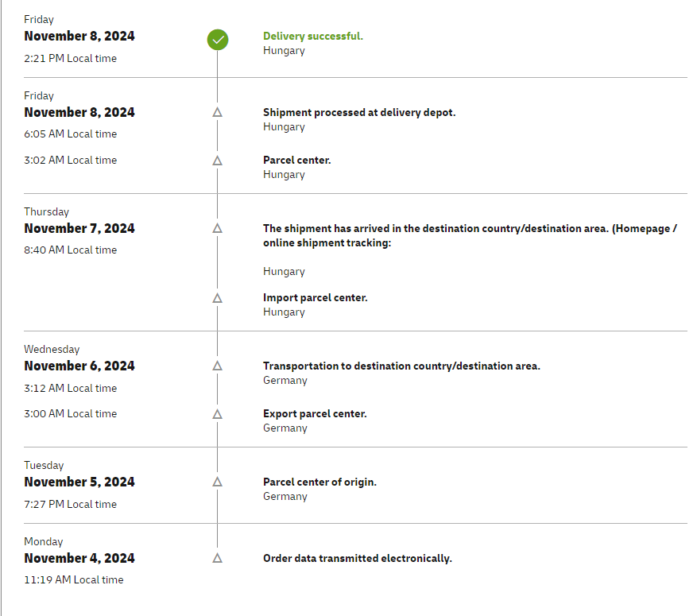Click the green delivery successful checkmark icon
The image size is (697, 616).
click(218, 40)
